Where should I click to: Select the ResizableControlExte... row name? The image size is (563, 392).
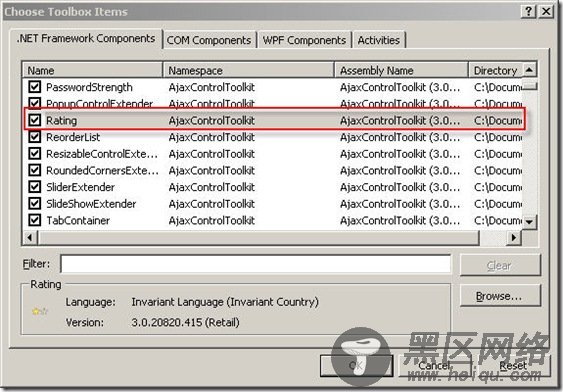pos(102,154)
